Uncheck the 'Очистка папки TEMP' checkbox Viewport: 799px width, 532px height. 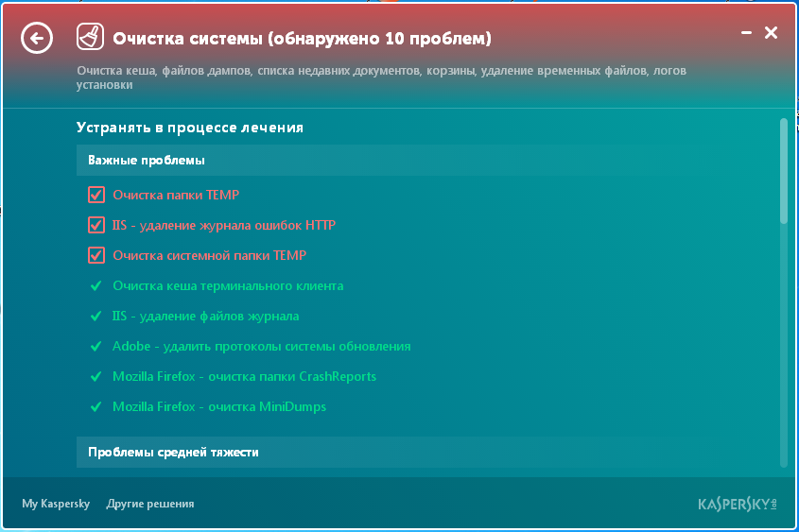tap(96, 195)
